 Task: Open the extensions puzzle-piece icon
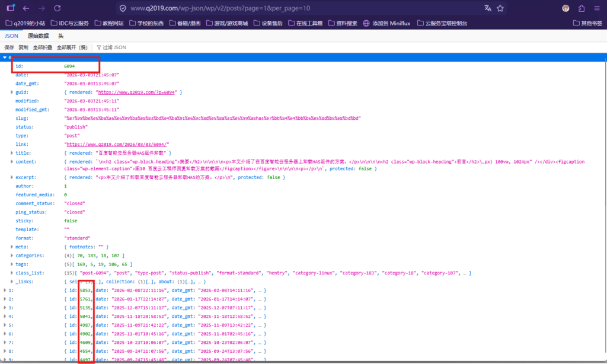(581, 8)
